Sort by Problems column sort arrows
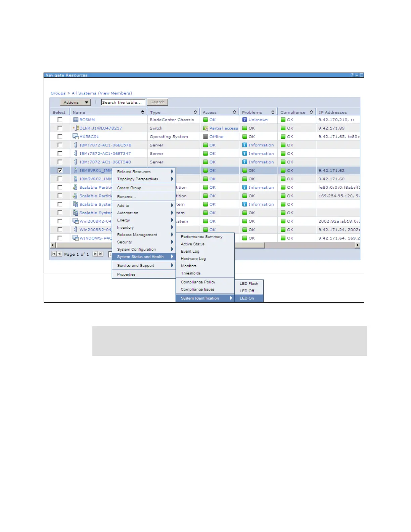 (x=273, y=112)
